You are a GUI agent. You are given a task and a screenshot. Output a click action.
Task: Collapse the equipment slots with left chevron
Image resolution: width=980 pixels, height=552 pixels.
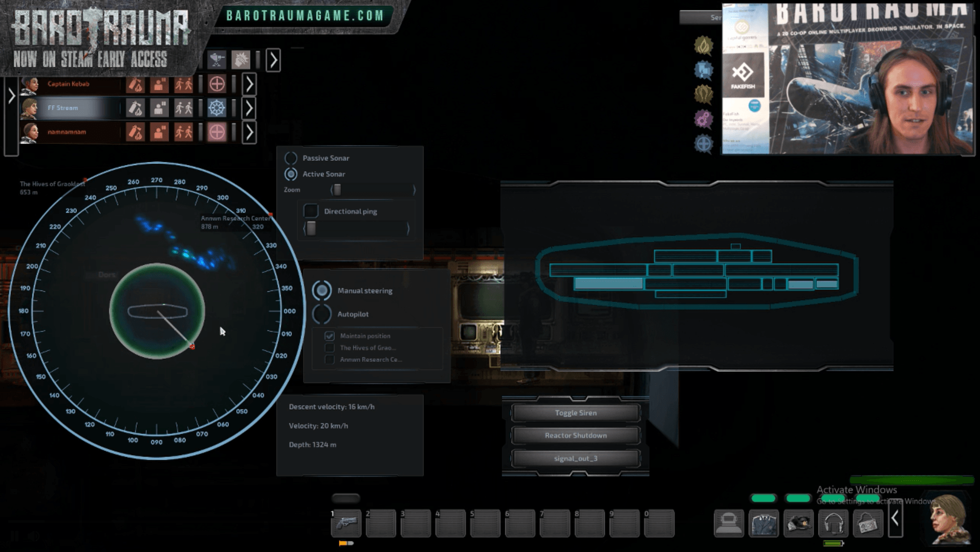(895, 519)
